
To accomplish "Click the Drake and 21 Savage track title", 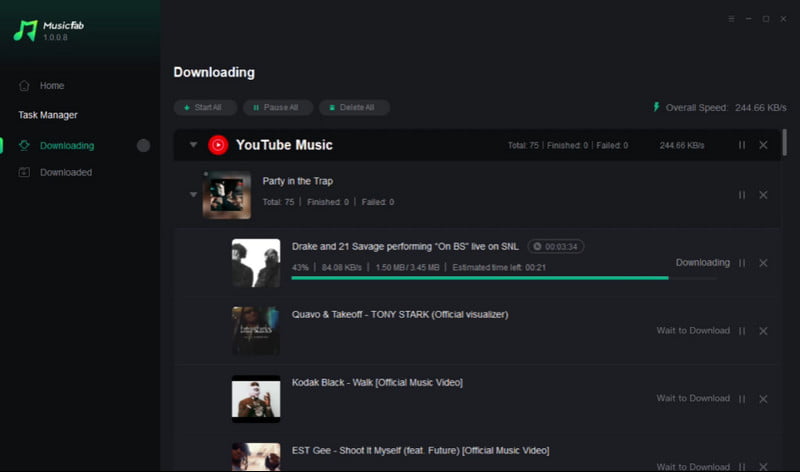I will click(x=405, y=246).
